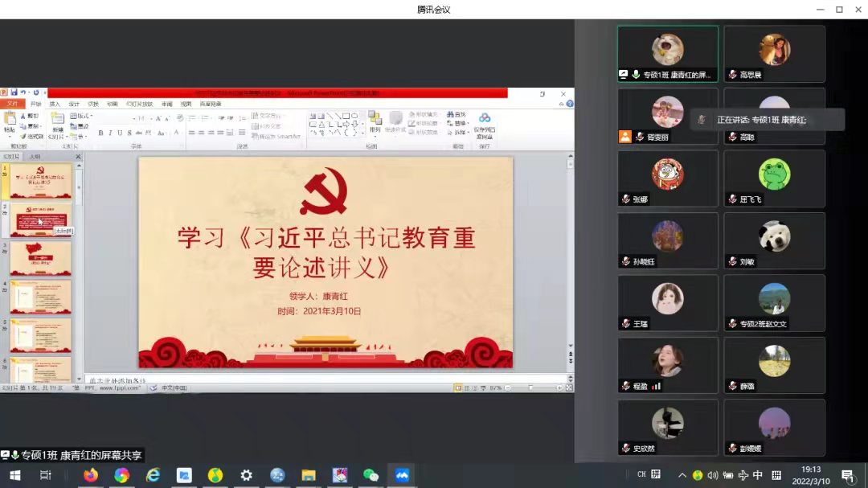
Task: Toggle Underline formatting in the font group
Action: pos(120,133)
